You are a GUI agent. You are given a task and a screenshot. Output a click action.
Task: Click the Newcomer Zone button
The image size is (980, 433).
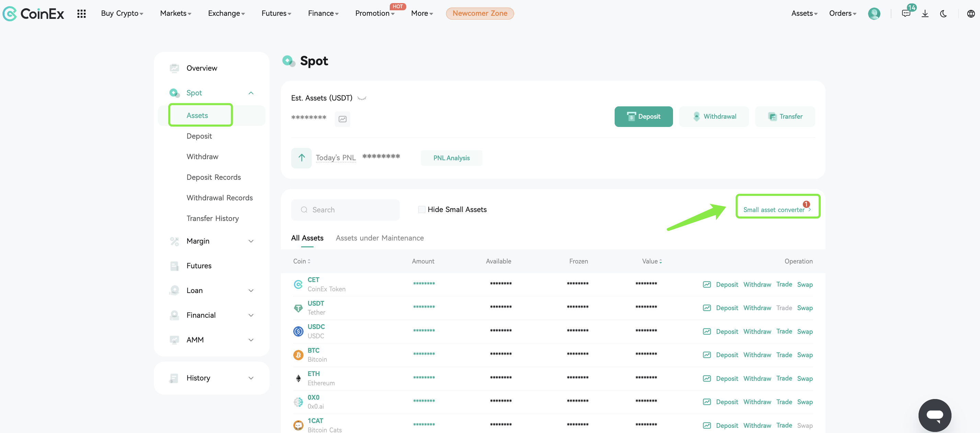(479, 13)
